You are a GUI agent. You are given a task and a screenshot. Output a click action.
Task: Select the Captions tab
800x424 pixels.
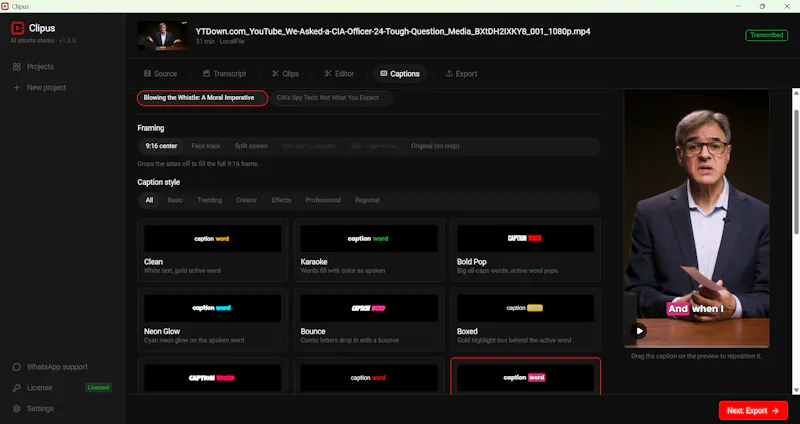pos(400,73)
